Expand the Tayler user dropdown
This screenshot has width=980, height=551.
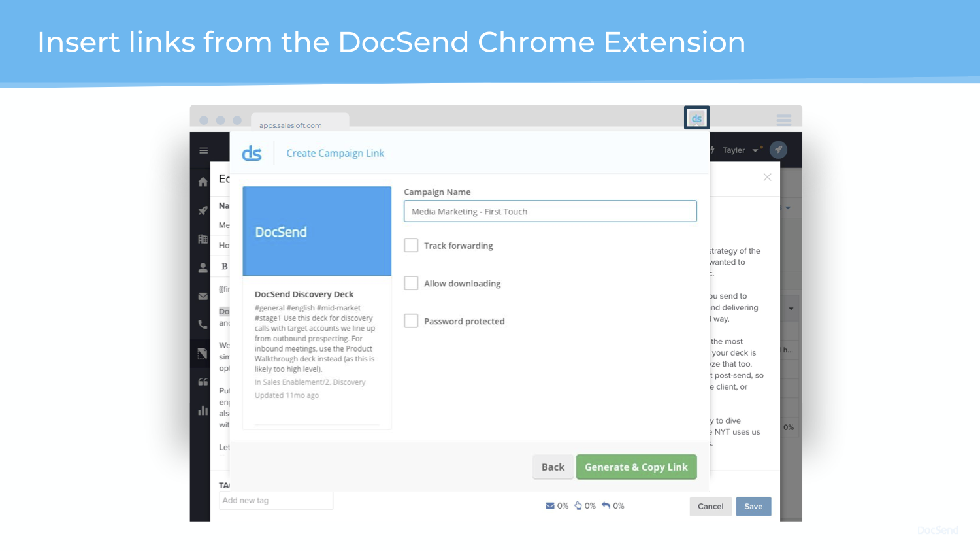pyautogui.click(x=741, y=150)
